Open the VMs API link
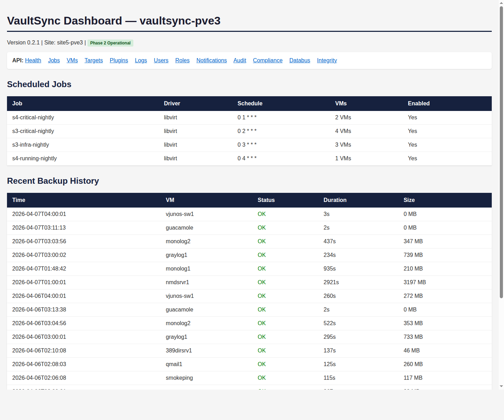The image size is (504, 420). pyautogui.click(x=72, y=60)
